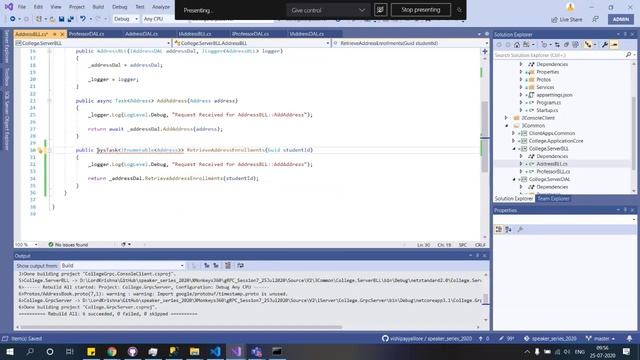Select Startup.cs in Solution Explorer
Image resolution: width=640 pixels, height=360 pixels.
(547, 110)
